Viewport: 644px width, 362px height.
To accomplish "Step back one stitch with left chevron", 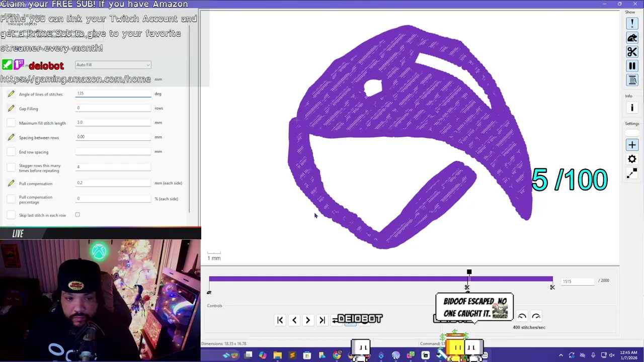I will click(x=294, y=320).
